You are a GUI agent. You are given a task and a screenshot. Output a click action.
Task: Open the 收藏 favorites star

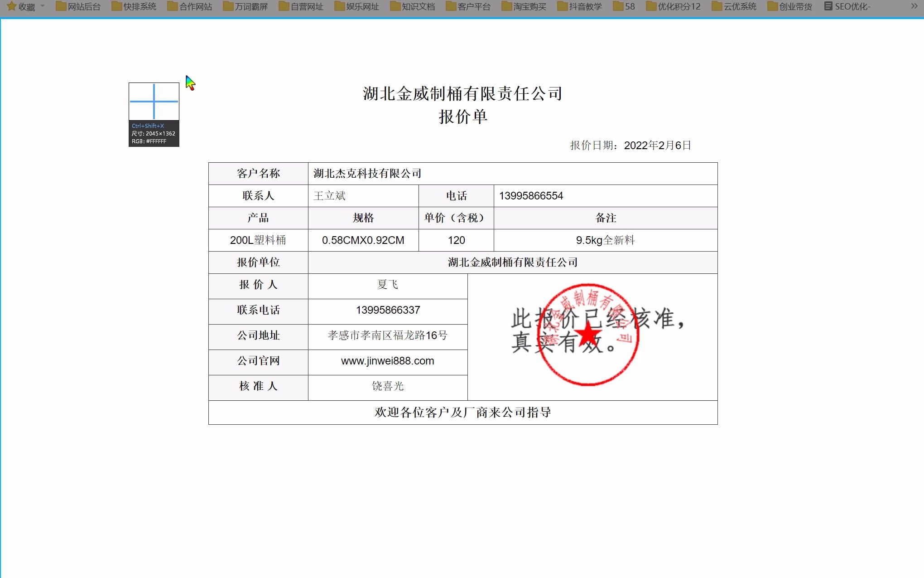[x=12, y=6]
